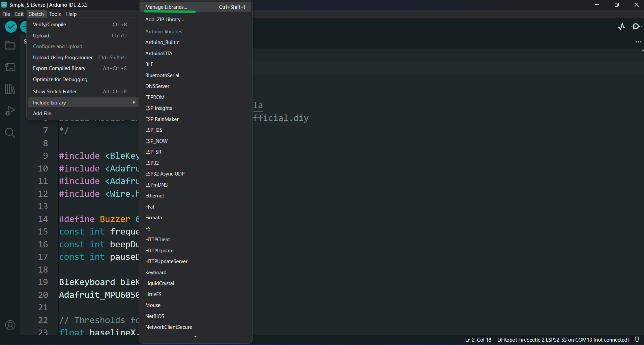The height and width of the screenshot is (345, 644).
Task: Include the LittleFS library
Action: pyautogui.click(x=196, y=294)
